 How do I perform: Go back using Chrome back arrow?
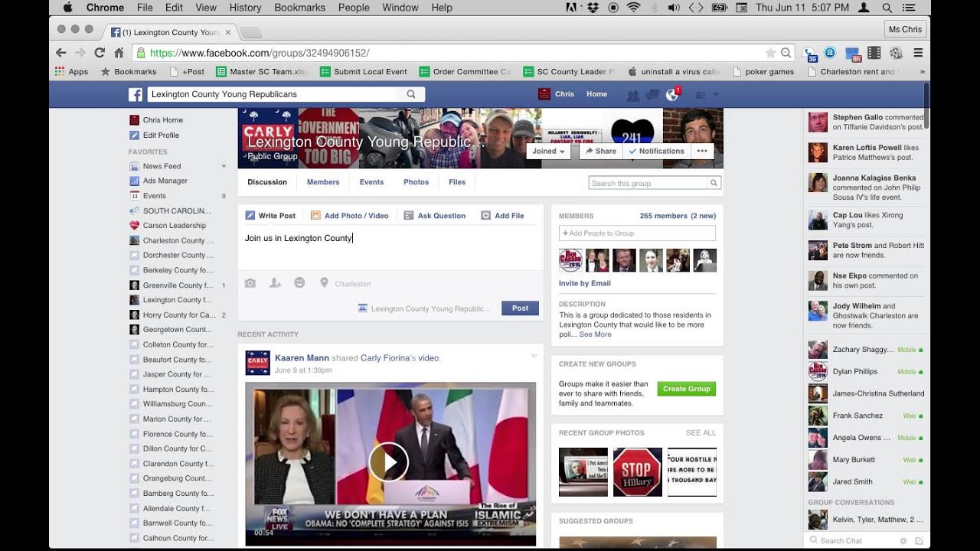(x=61, y=53)
